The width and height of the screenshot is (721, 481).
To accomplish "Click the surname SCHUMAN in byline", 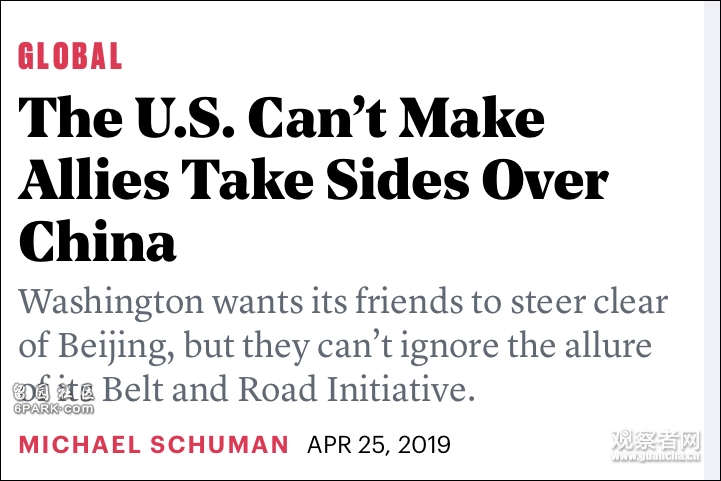I will point(219,445).
